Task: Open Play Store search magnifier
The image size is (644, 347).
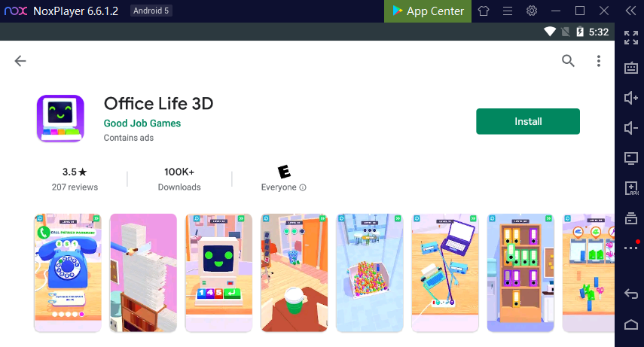Action: [x=568, y=61]
